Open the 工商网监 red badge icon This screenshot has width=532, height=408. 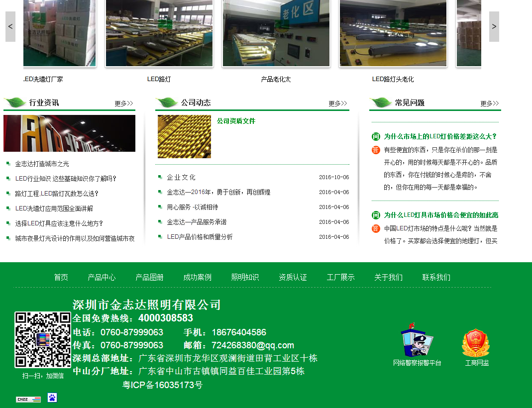pyautogui.click(x=476, y=342)
